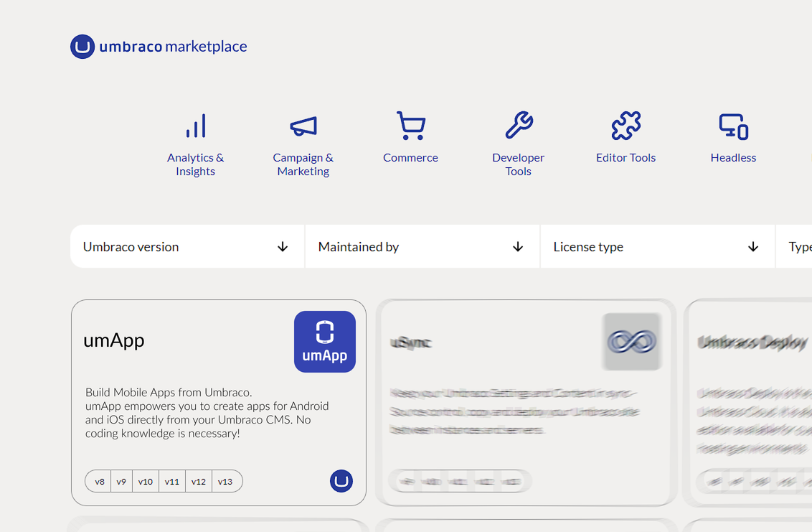Open the Headless category label
The image size is (812, 532).
[x=733, y=158]
